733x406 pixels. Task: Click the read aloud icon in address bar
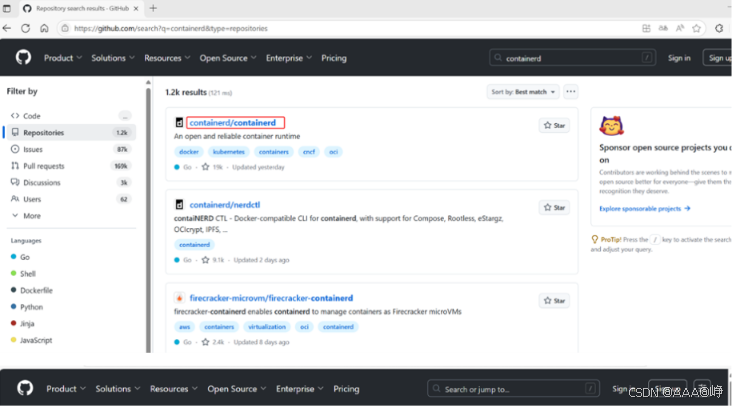680,29
